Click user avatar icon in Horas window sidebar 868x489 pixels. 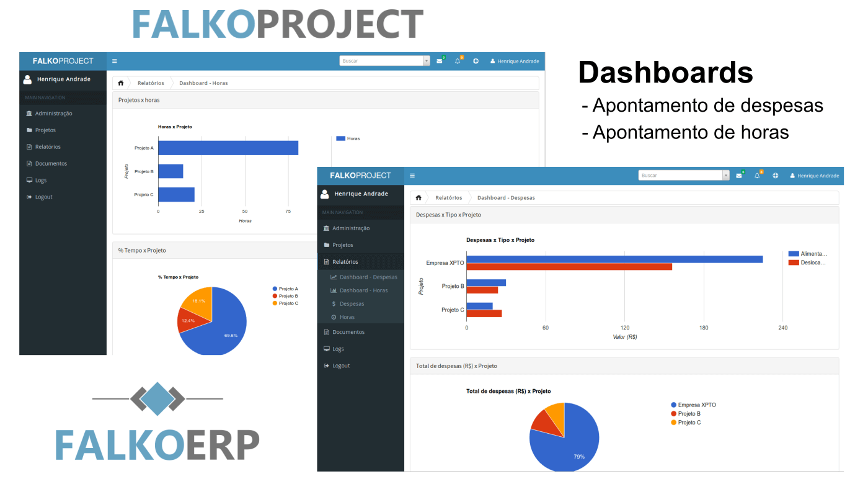pos(27,79)
